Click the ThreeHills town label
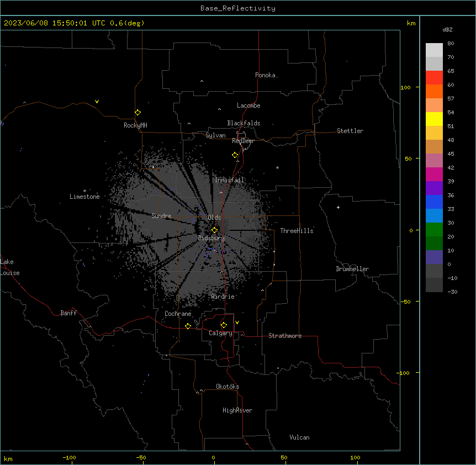This screenshot has width=476, height=465. tap(297, 231)
